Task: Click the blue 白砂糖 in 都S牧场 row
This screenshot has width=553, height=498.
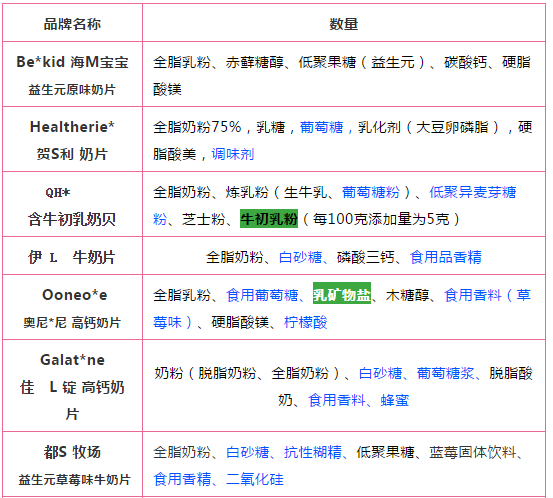Action: [x=248, y=452]
